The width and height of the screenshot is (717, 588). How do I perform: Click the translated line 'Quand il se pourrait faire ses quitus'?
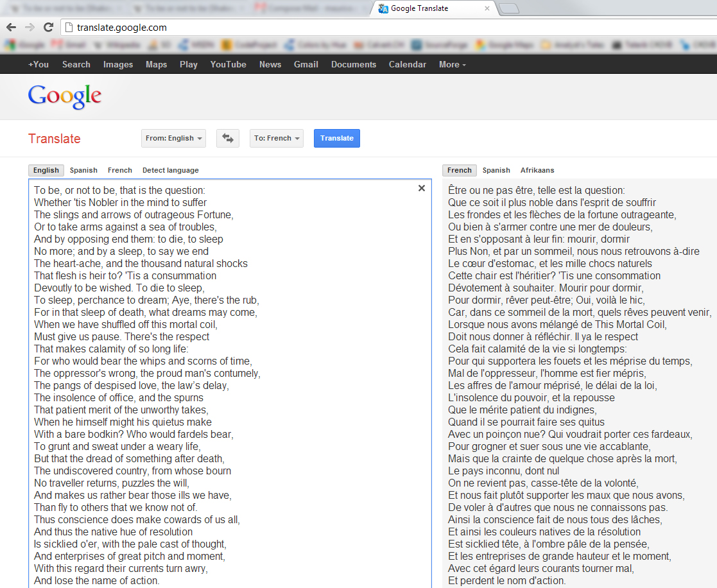tap(526, 422)
